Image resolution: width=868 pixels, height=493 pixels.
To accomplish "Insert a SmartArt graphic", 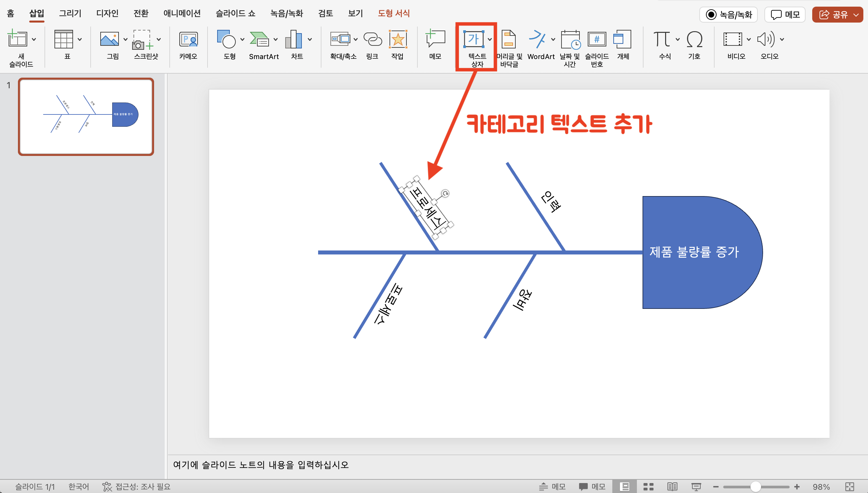I will click(x=260, y=38).
